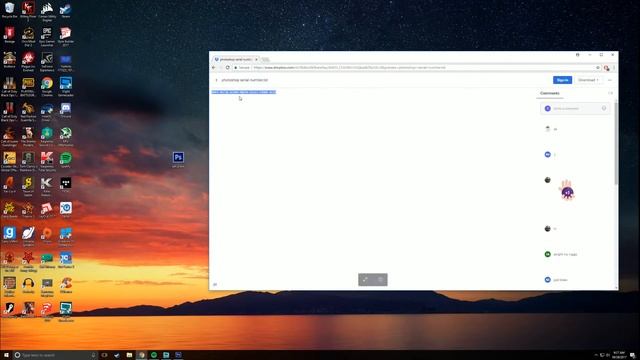Open Garry's Mod desktop shortcut
Screen dimensions: 640x360
(9, 235)
